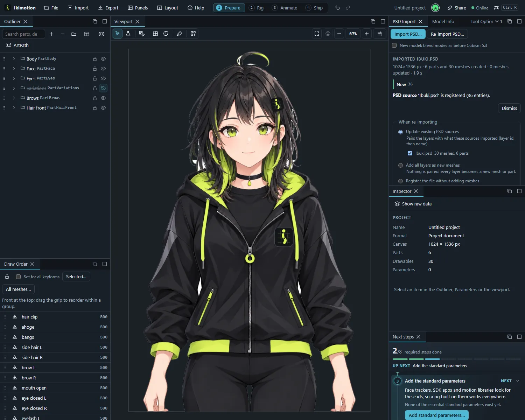Click the rotate/timer tool icon in Viewport toolbar

tap(166, 34)
